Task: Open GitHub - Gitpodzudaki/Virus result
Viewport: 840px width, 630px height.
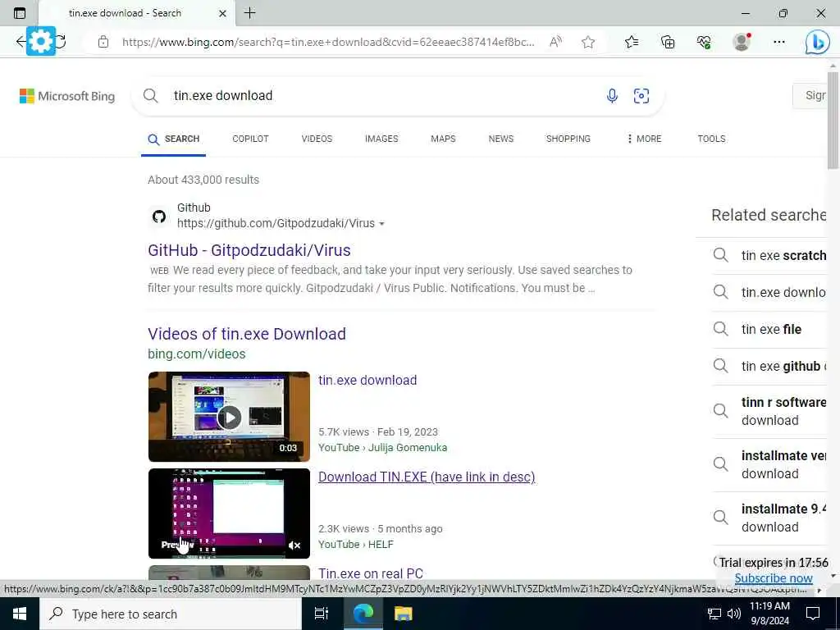Action: 249,250
